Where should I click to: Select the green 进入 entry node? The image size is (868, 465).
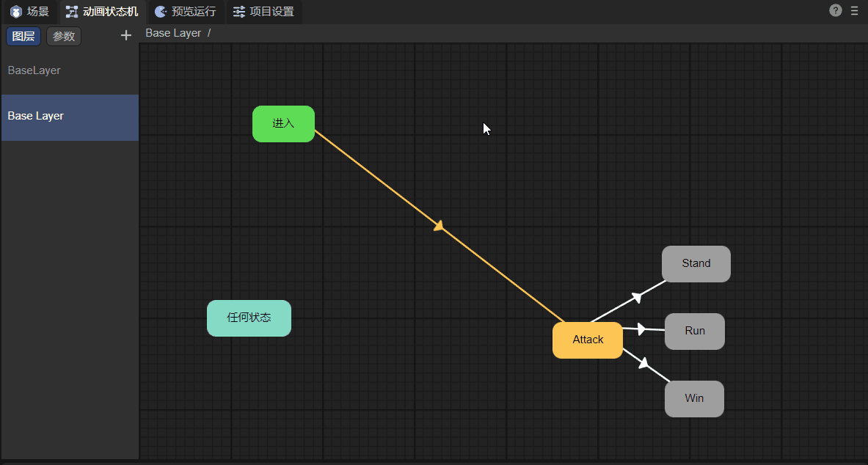tap(283, 123)
